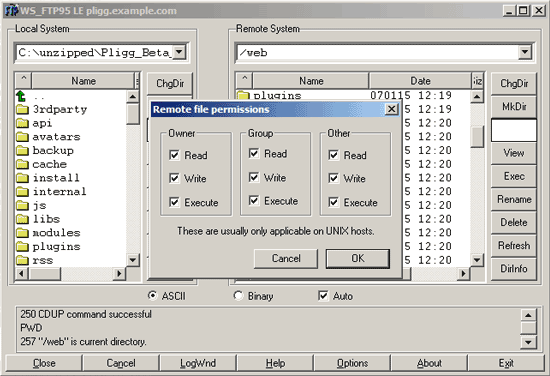This screenshot has width=550, height=376.
Task: Toggle Group Execute permission
Action: (x=254, y=201)
